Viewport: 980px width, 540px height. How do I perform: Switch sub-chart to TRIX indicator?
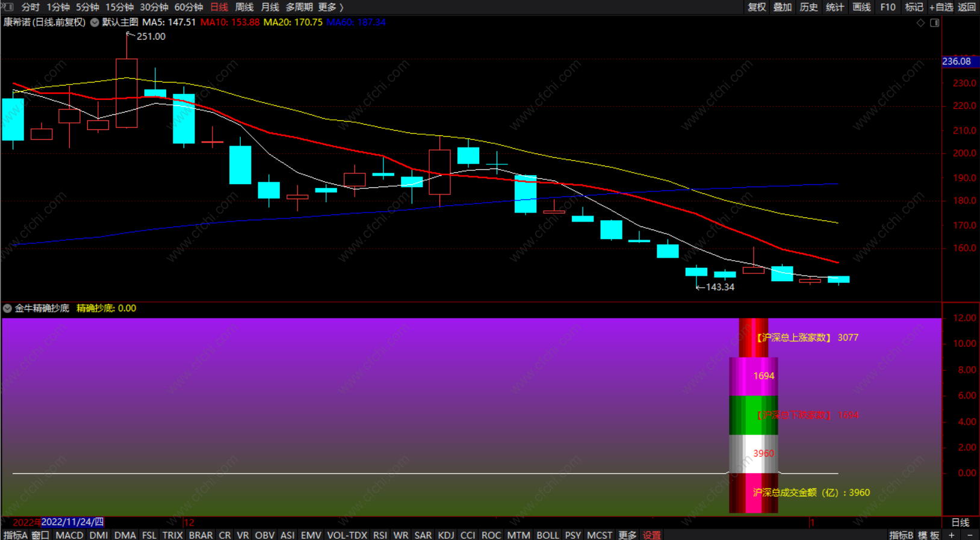pyautogui.click(x=173, y=535)
